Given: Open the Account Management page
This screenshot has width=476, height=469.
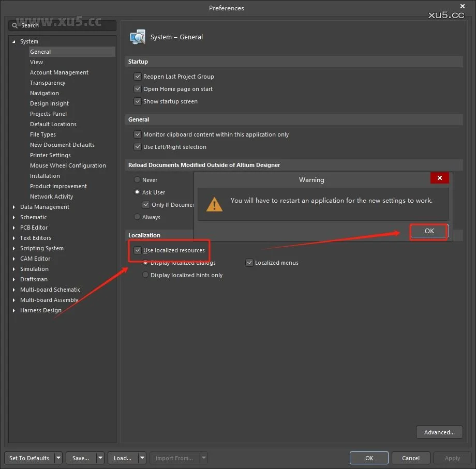Looking at the screenshot, I should (59, 72).
